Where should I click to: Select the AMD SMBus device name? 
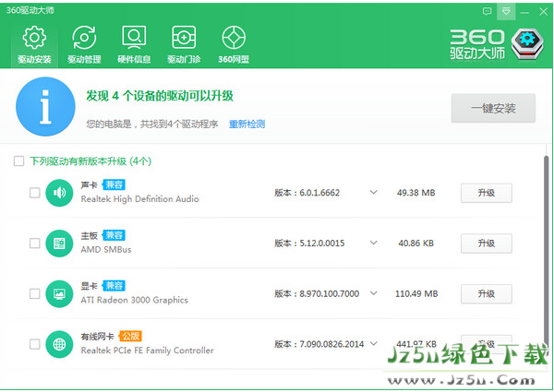pyautogui.click(x=106, y=249)
